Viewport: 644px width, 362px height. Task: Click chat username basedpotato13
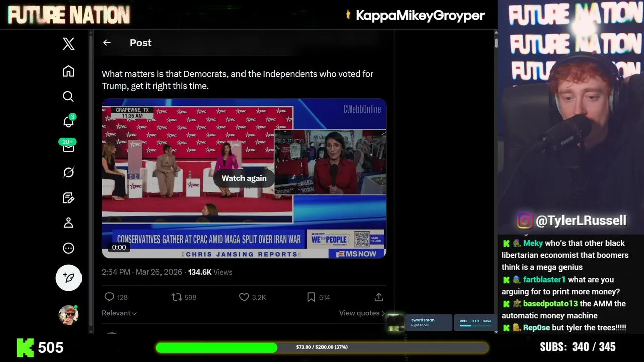(x=550, y=304)
